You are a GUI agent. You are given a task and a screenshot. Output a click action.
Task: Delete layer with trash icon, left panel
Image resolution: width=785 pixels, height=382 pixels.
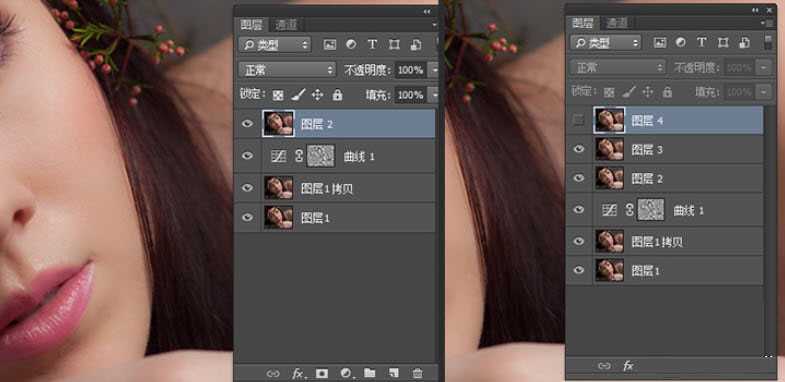[x=417, y=373]
